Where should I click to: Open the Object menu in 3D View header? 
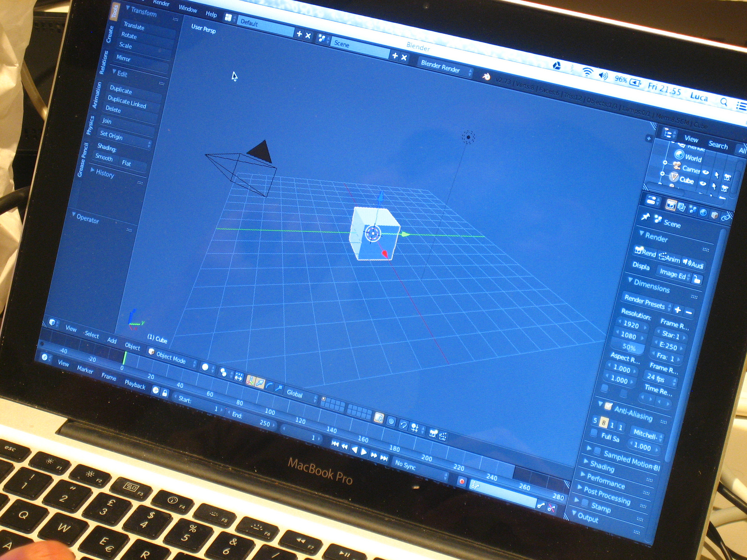click(132, 346)
